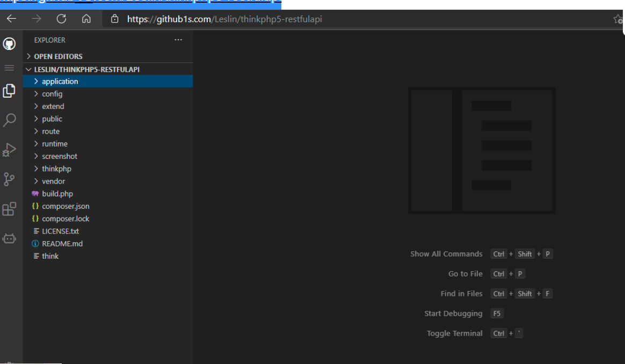Expand the config folder chevron
This screenshot has width=625, height=364.
click(36, 94)
